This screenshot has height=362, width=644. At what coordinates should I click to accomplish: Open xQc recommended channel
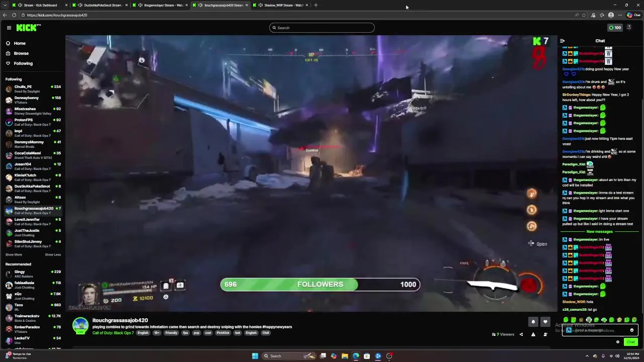[33, 296]
